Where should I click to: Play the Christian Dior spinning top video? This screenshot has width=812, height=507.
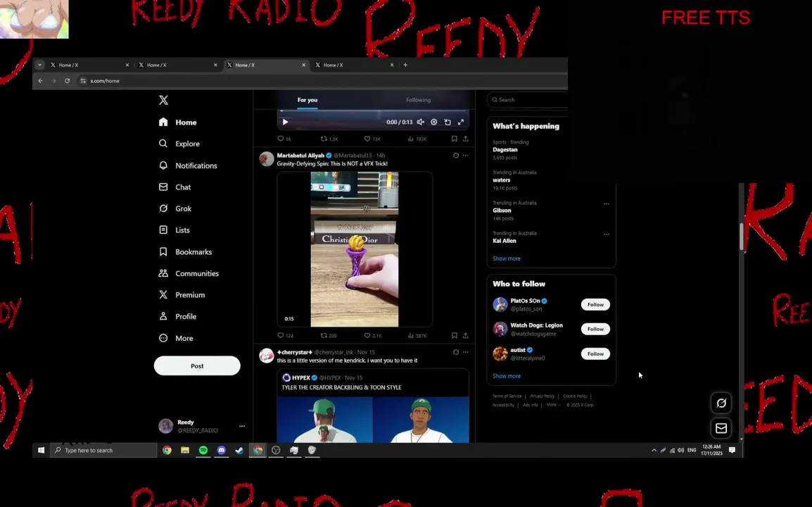[355, 249]
